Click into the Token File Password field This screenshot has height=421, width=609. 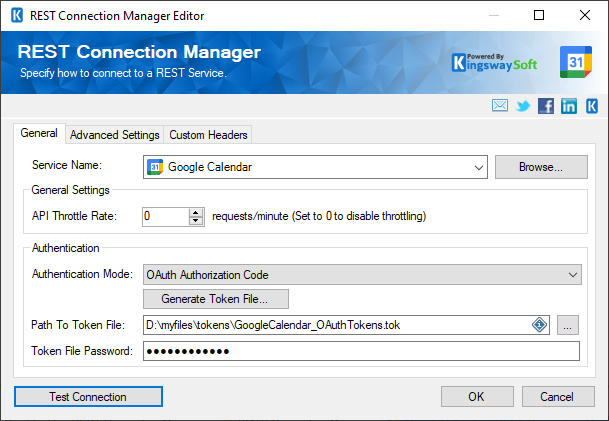361,351
